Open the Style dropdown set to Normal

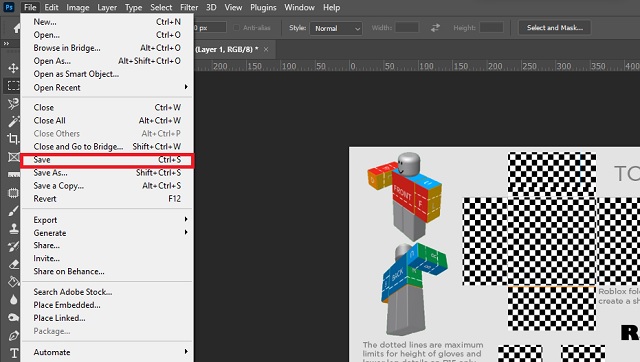(x=336, y=28)
